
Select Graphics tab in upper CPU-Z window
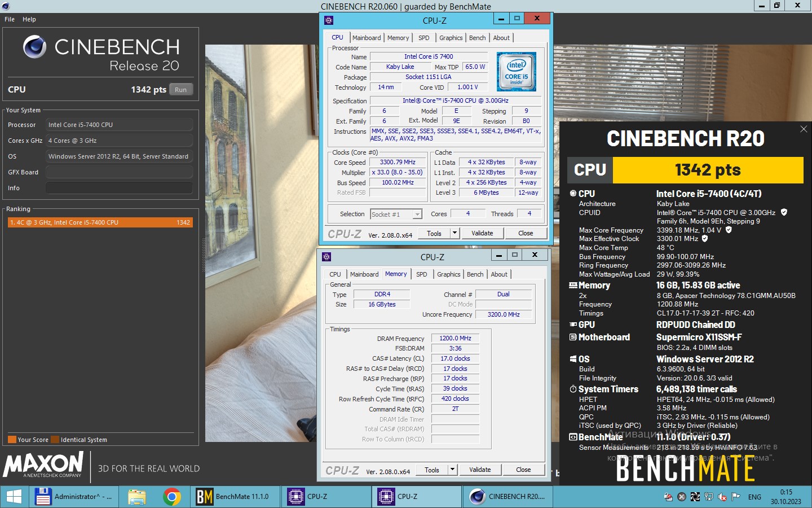[451, 38]
